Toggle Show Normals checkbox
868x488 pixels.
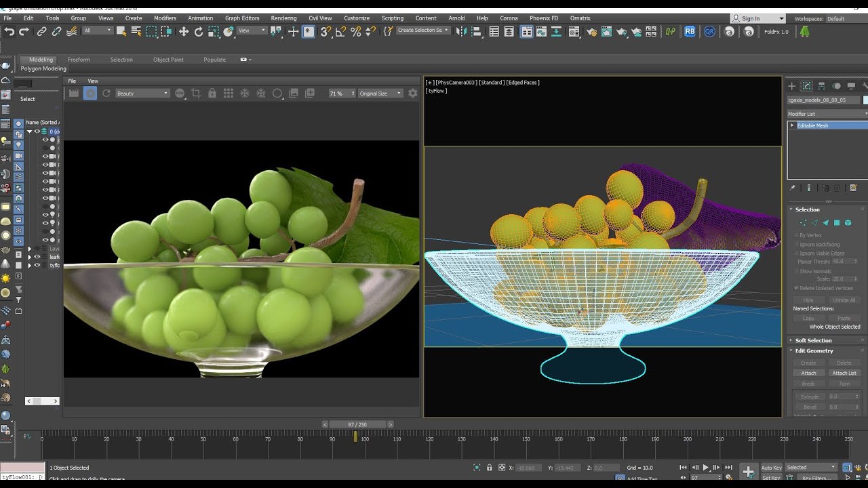(x=796, y=271)
